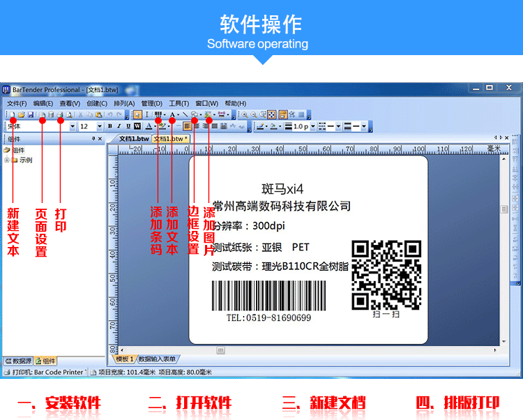This screenshot has height=420, width=523.
Task: Expand the text tool dropdown arrow
Action: (178, 114)
